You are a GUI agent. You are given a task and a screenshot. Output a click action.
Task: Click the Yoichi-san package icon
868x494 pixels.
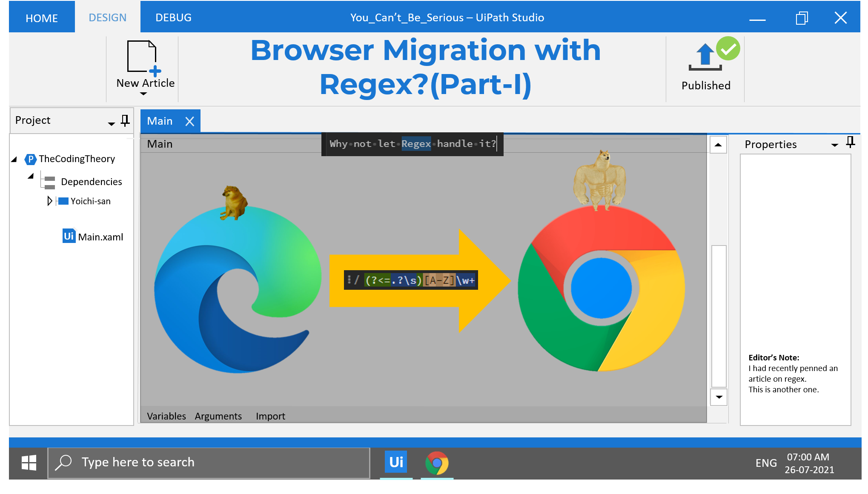[63, 201]
